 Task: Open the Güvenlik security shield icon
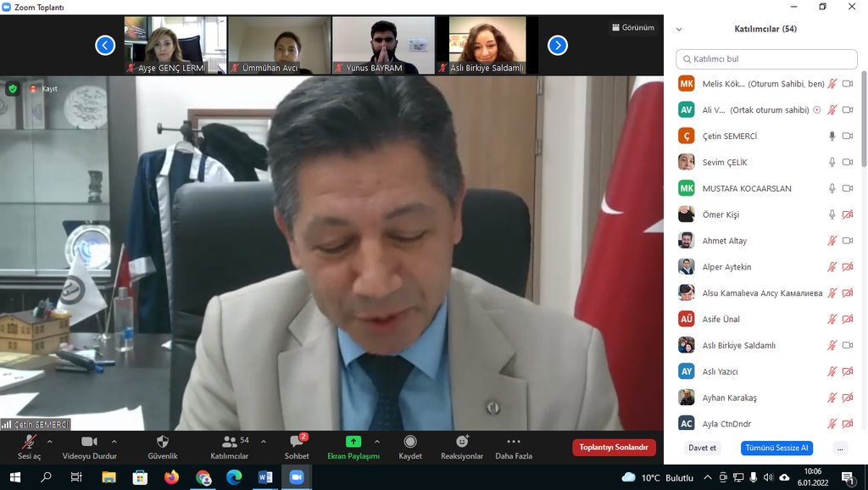163,443
